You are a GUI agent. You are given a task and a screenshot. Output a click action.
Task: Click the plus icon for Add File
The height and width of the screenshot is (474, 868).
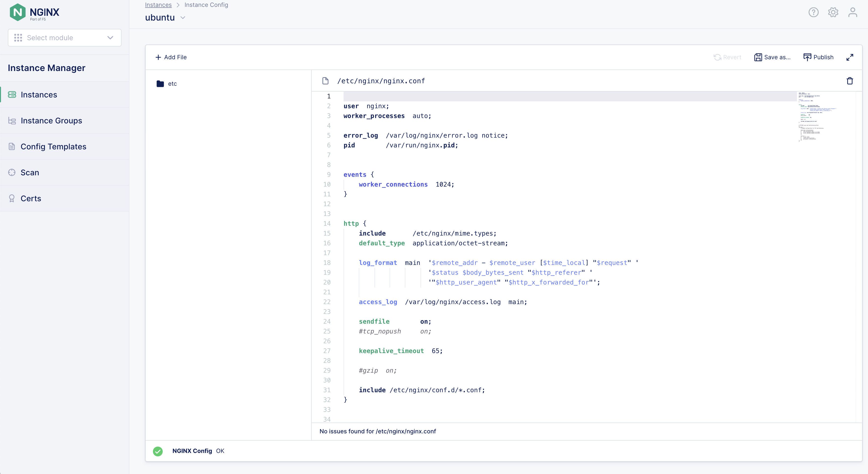158,57
